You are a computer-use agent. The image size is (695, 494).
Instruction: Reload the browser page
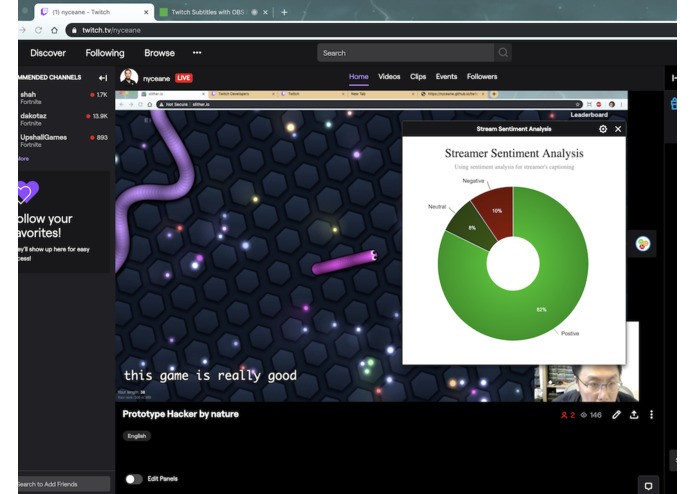tap(39, 30)
